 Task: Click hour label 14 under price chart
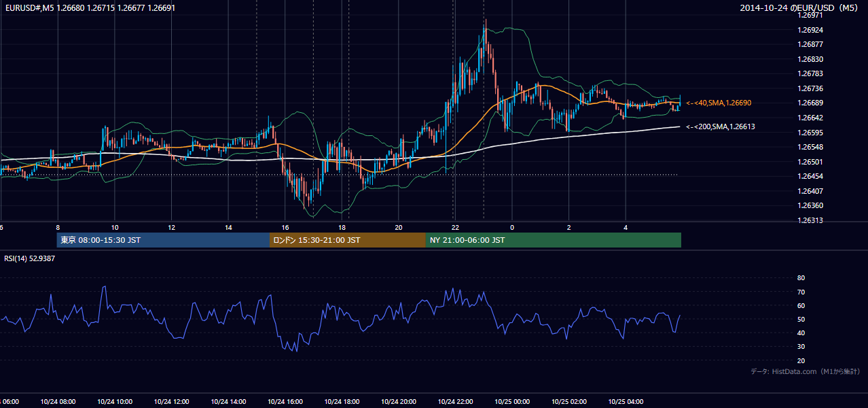(x=228, y=227)
